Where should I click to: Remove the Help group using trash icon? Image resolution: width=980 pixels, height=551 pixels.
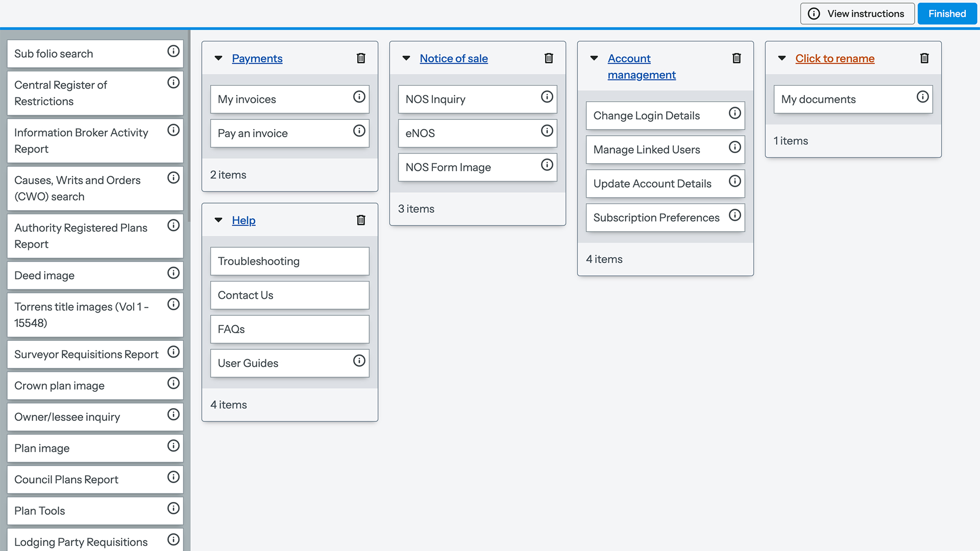(361, 220)
